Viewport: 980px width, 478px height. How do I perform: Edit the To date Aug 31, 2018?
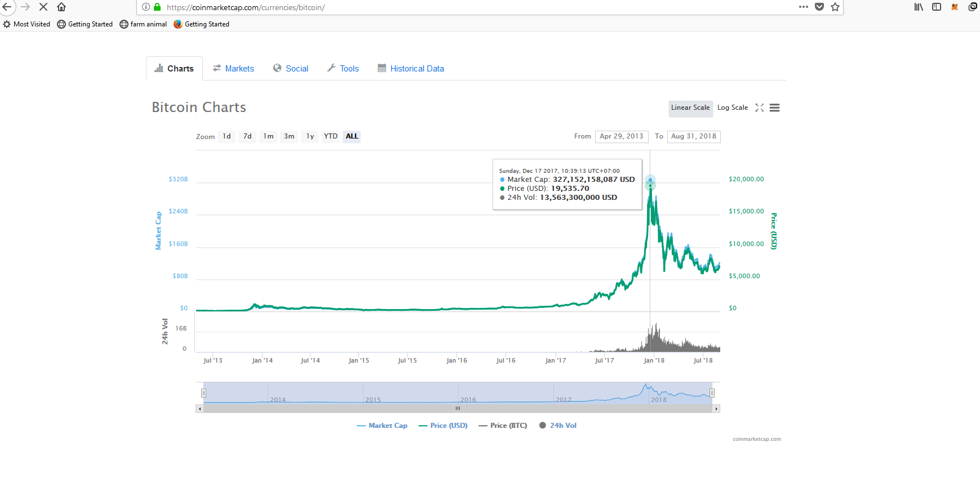(x=694, y=136)
